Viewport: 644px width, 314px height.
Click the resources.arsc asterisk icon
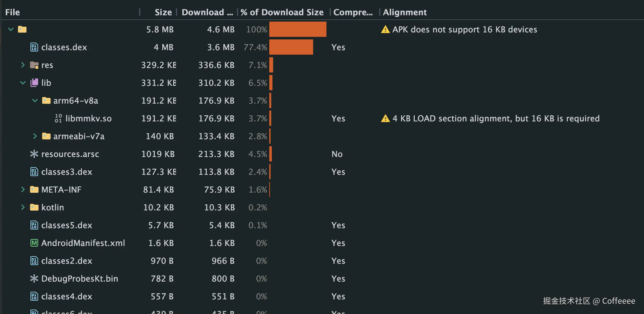[x=34, y=154]
